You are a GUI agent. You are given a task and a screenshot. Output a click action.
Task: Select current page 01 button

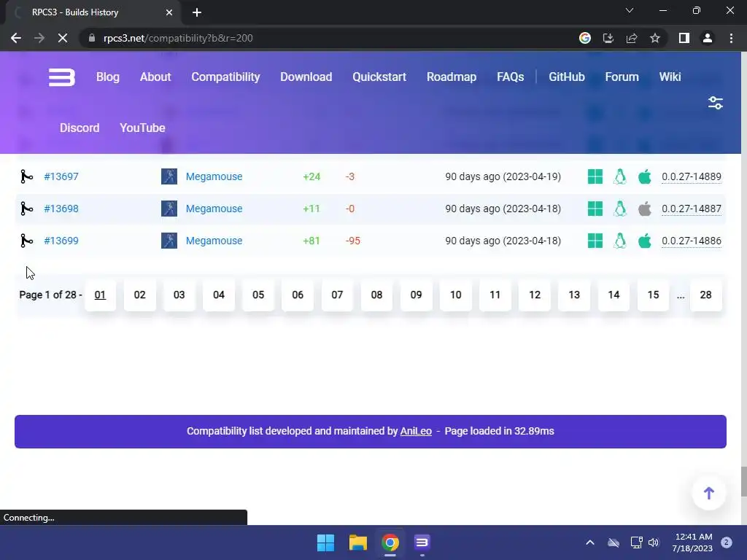click(100, 295)
